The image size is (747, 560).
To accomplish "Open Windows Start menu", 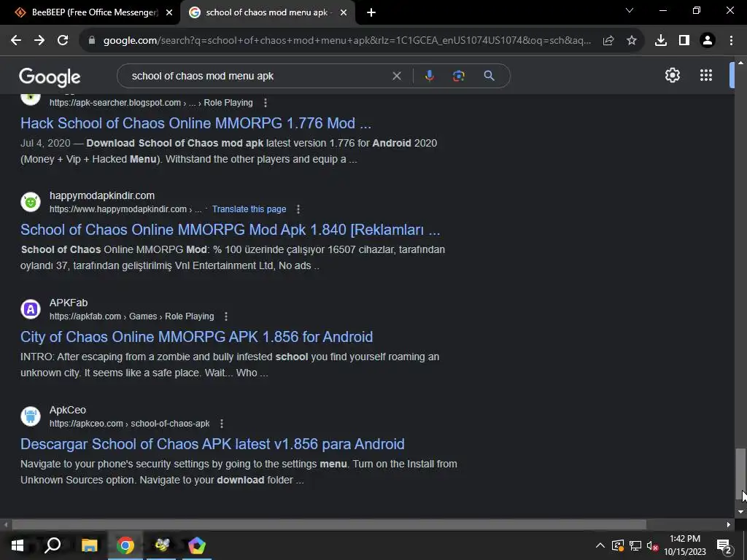I will 18,545.
